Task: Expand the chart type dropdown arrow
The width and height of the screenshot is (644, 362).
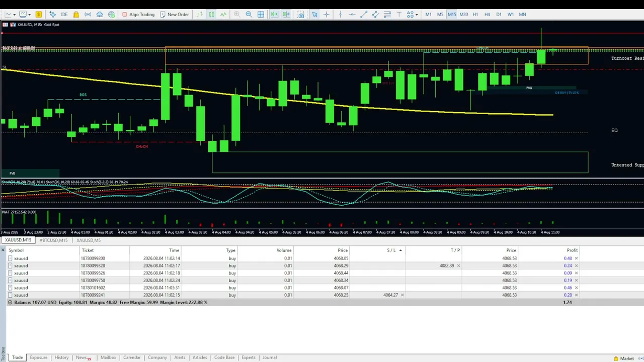Action: 14,15
